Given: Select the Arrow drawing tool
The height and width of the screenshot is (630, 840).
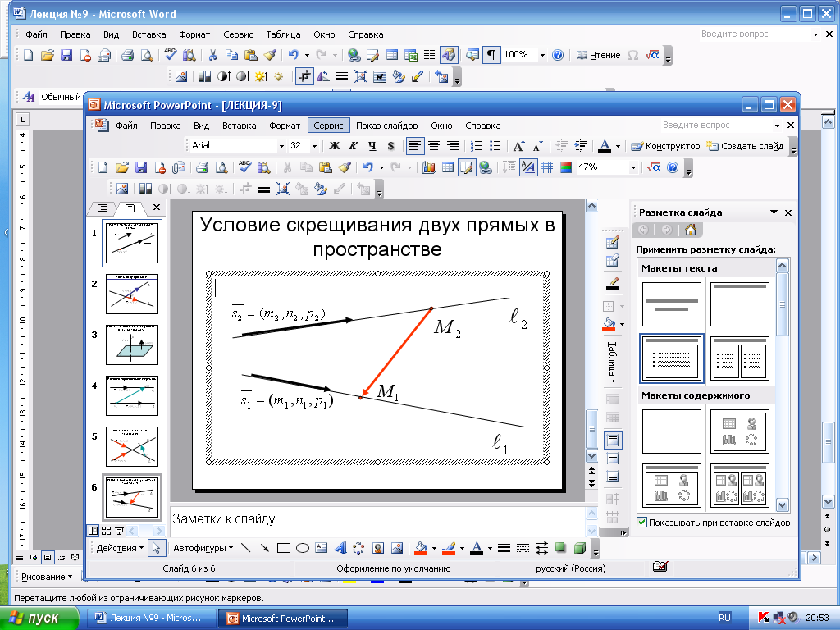Looking at the screenshot, I should coord(265,548).
